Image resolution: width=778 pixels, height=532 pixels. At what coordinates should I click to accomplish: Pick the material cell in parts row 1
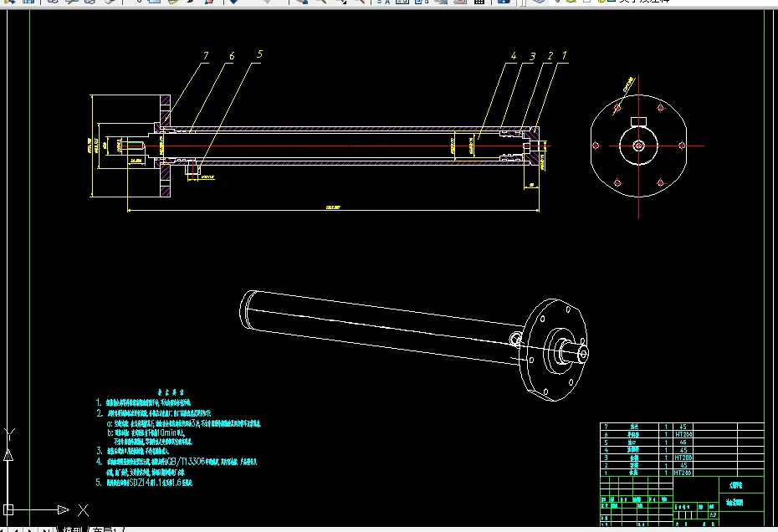[x=683, y=473]
